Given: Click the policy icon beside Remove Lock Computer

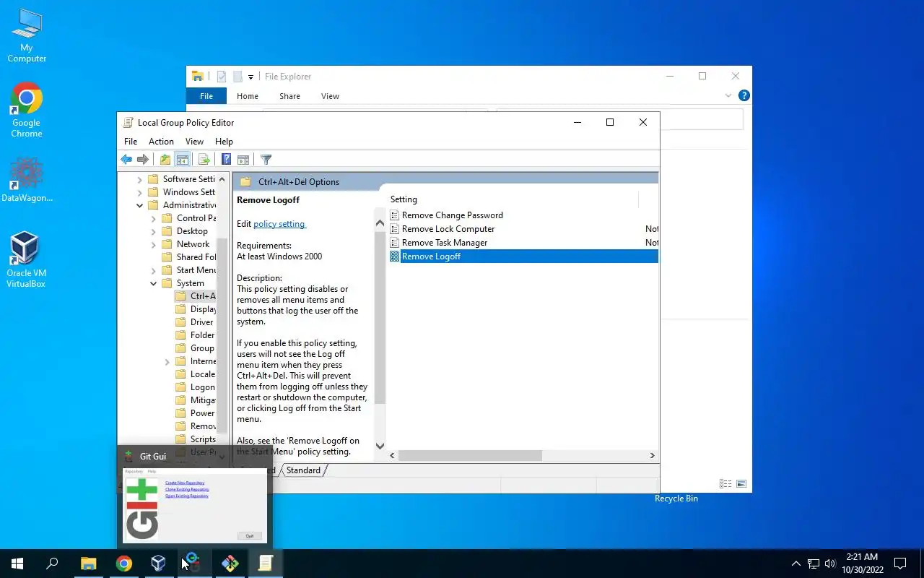Looking at the screenshot, I should [395, 229].
